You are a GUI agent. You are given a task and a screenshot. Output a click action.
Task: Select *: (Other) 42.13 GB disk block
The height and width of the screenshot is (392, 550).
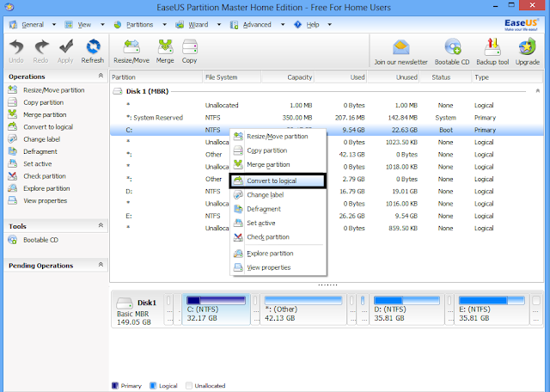pyautogui.click(x=303, y=309)
